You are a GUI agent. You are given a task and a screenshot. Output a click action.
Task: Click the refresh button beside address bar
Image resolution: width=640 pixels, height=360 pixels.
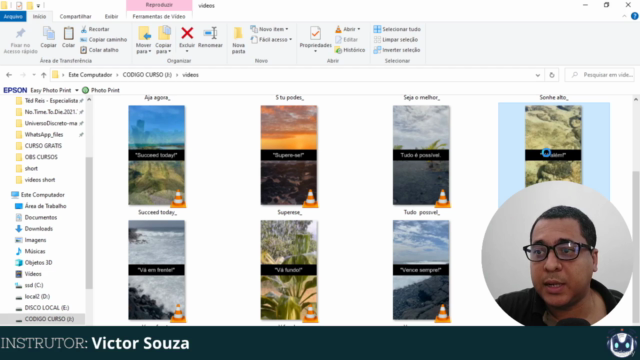point(552,75)
